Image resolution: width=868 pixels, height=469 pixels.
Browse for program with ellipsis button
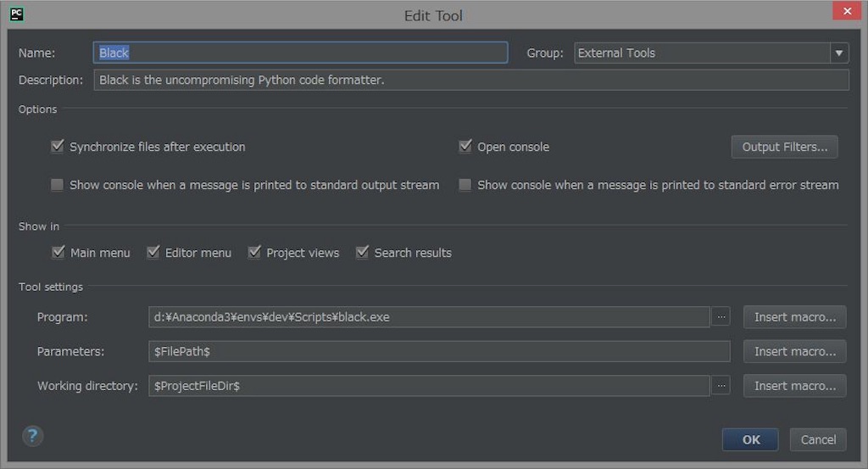coord(721,316)
